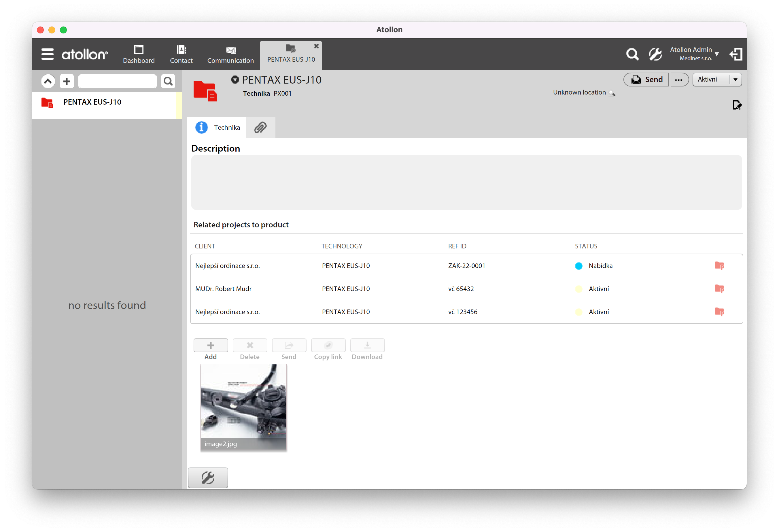
Task: Open project folder icon for vč 65432 row
Action: [719, 289]
